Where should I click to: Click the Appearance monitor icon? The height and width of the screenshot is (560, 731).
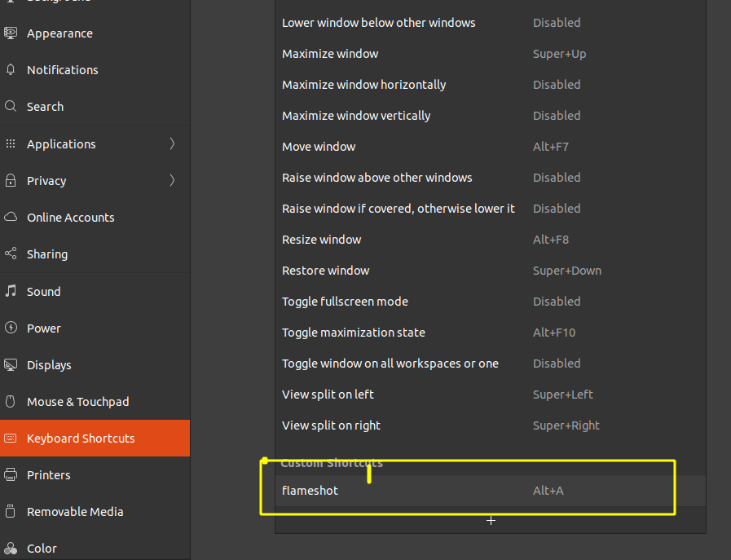[x=11, y=33]
